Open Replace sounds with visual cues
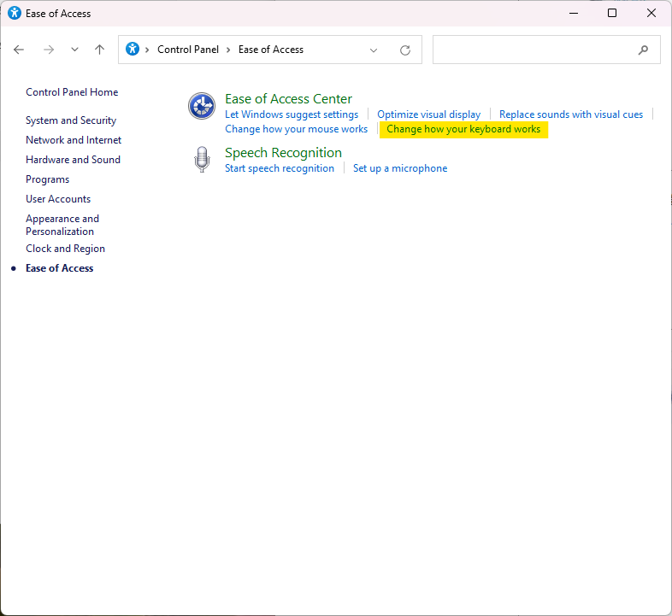This screenshot has height=616, width=672. (571, 114)
